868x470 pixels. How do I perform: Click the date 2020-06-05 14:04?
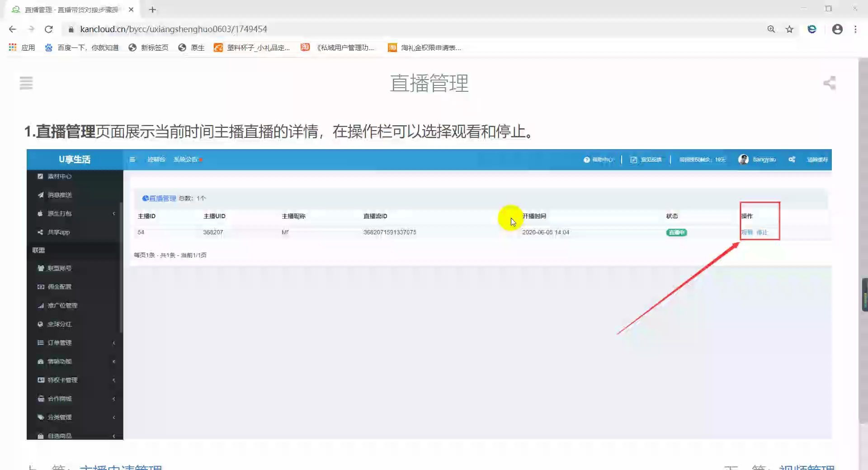click(x=546, y=232)
